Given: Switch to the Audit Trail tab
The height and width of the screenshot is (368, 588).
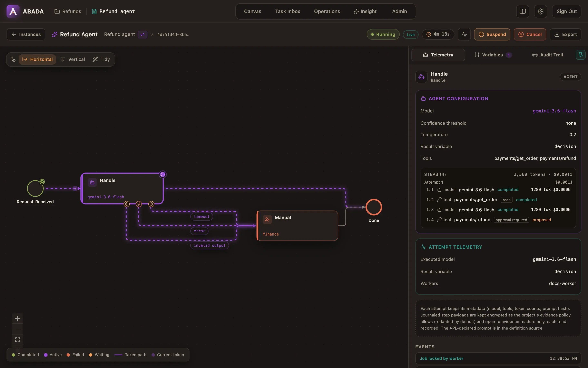Looking at the screenshot, I should pyautogui.click(x=547, y=55).
